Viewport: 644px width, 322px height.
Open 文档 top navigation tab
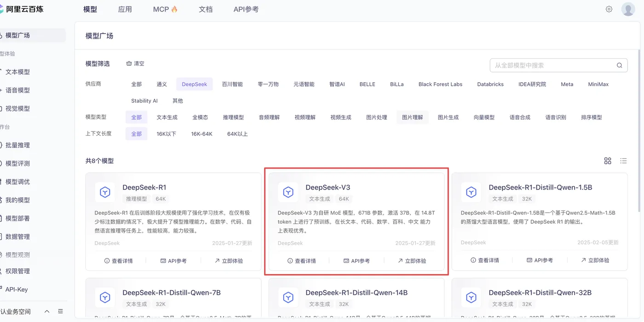(x=206, y=9)
